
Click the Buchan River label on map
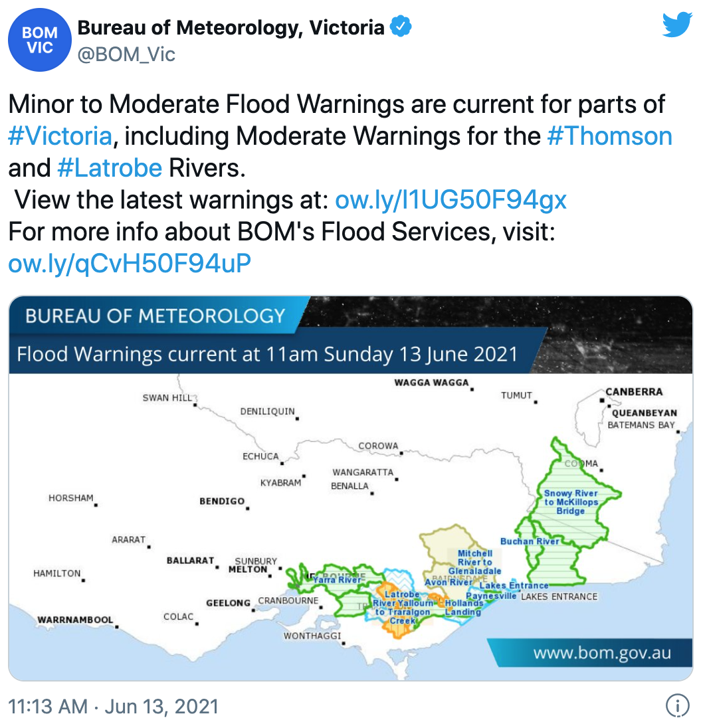tap(530, 541)
